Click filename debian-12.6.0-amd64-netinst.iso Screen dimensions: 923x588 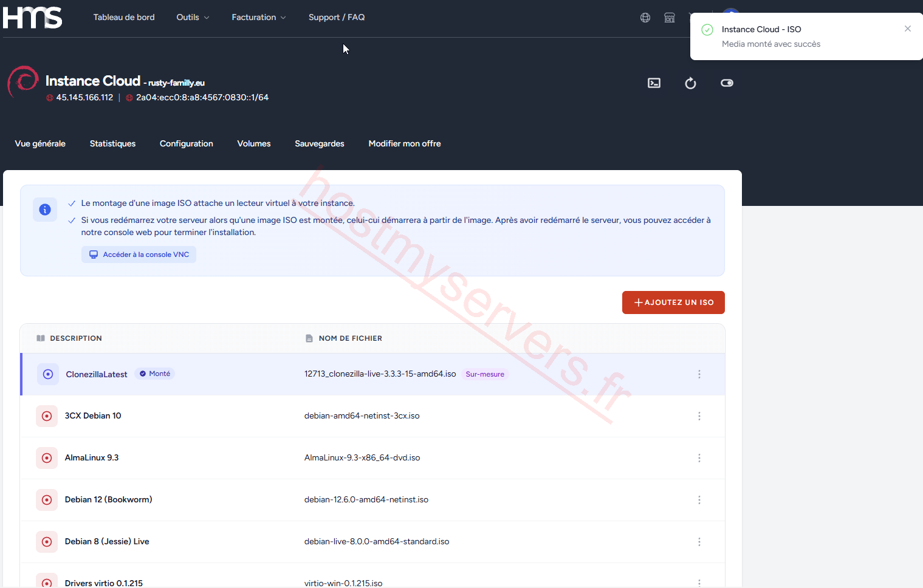366,499
